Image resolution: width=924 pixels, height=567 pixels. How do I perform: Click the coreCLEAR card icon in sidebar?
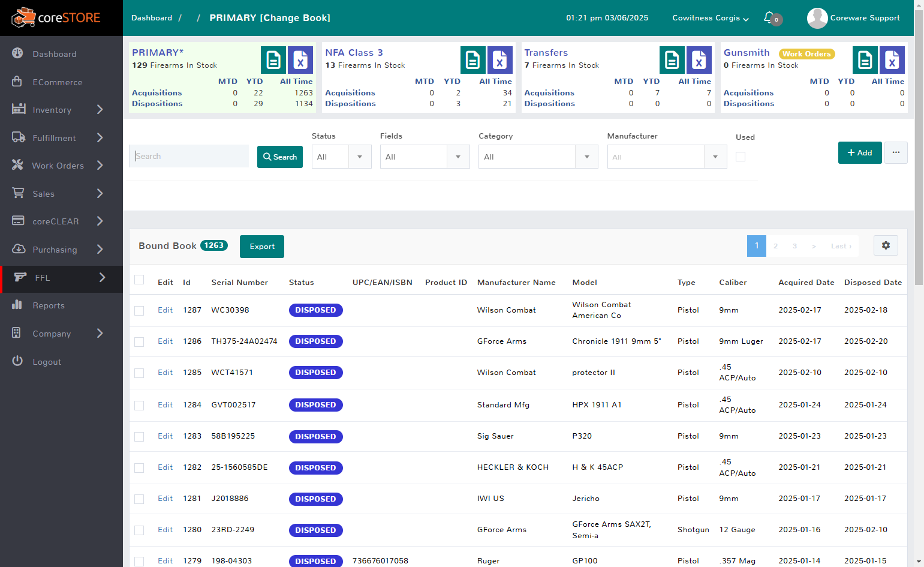pos(18,221)
